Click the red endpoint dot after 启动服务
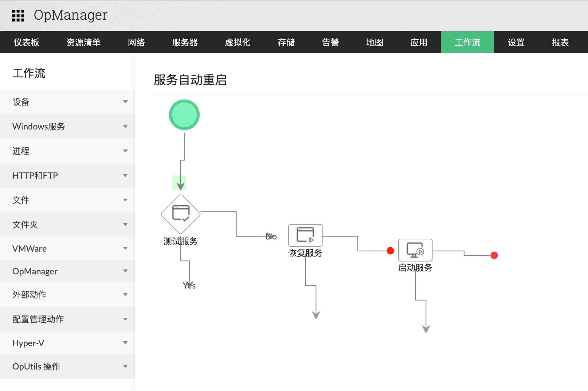This screenshot has height=391, width=588. click(494, 255)
